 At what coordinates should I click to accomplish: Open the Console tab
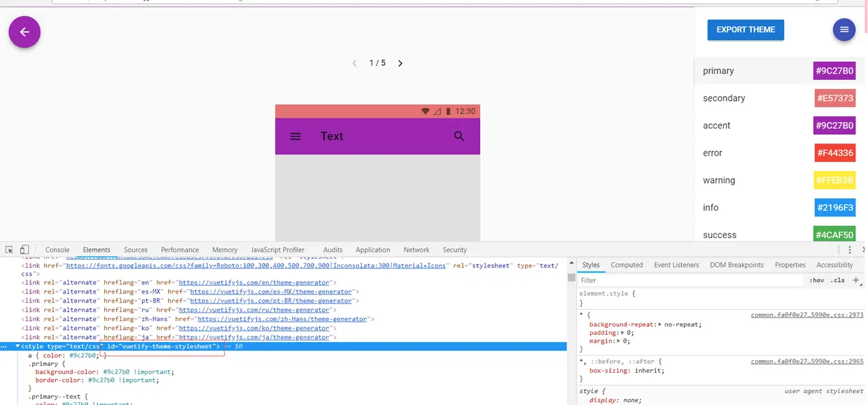pyautogui.click(x=57, y=249)
